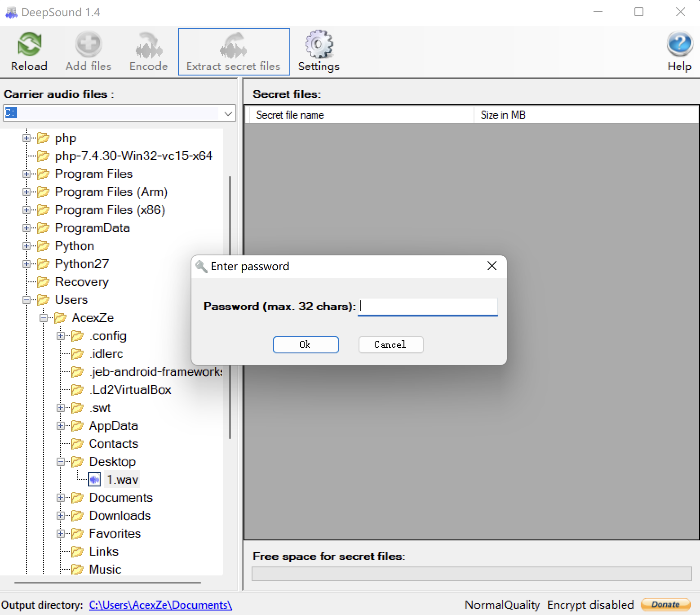Expand Program Files (x86) node
700x615 pixels.
pos(27,210)
